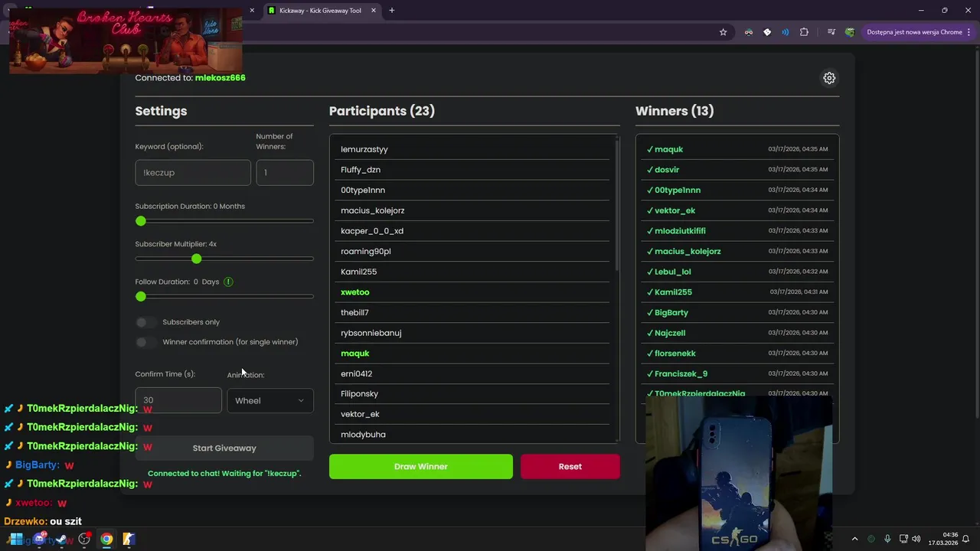This screenshot has height=551, width=980.
Task: Open network status tray icon
Action: (903, 539)
